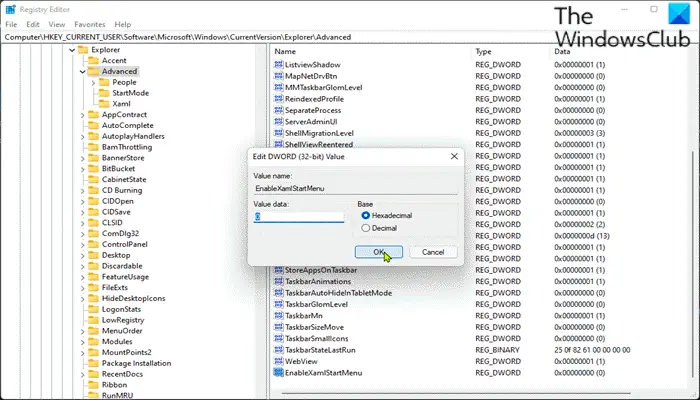Viewport: 700px width, 400px height.
Task: Select the Package Installation tree key
Action: (x=136, y=363)
